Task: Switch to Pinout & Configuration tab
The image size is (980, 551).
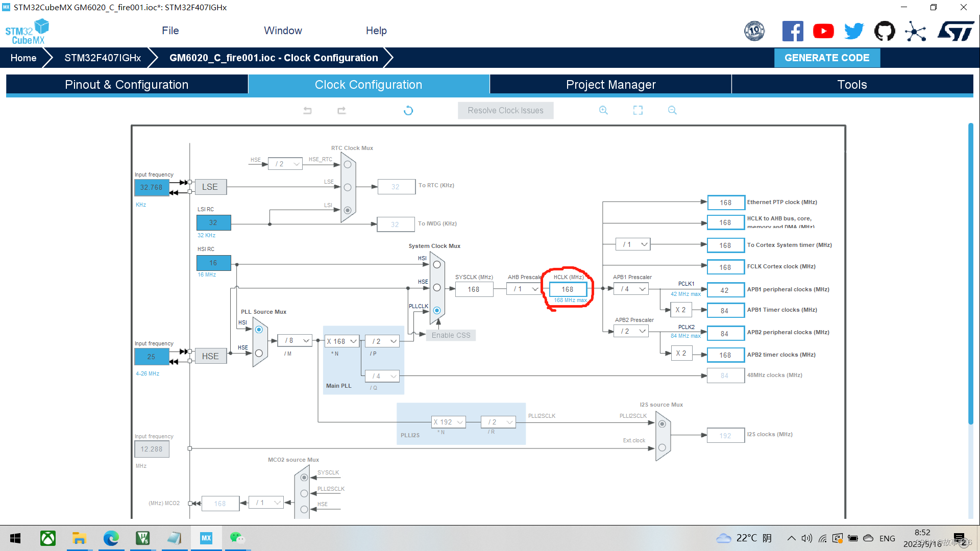Action: point(127,85)
